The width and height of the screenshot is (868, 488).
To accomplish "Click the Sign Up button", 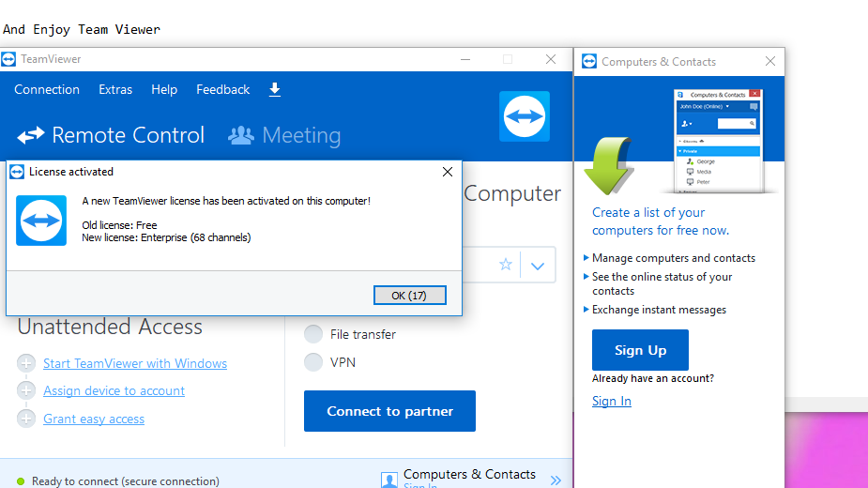I will 640,350.
